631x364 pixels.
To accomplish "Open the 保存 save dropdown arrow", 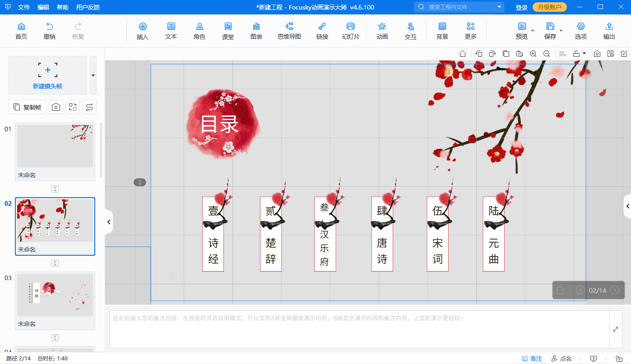I will click(x=561, y=31).
